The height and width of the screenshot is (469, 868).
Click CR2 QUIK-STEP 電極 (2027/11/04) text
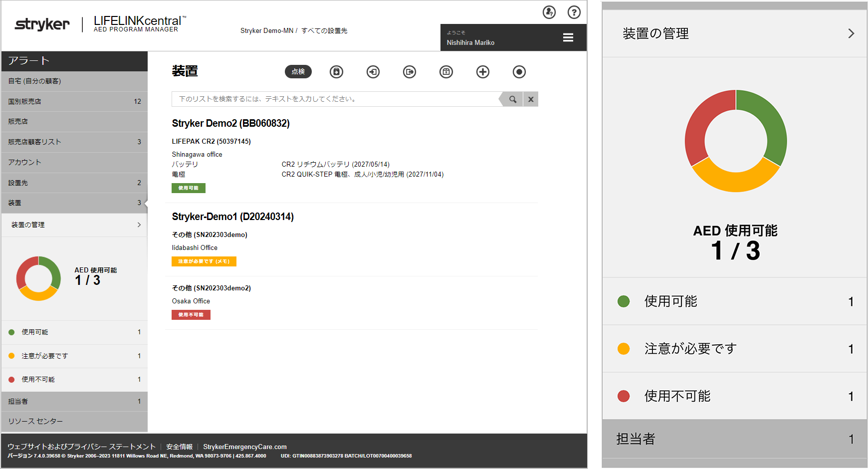click(363, 174)
